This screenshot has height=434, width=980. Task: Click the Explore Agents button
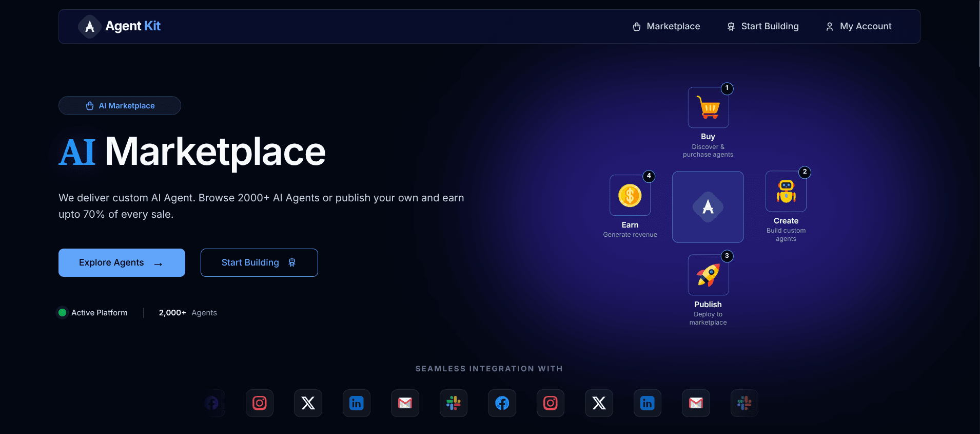pos(122,262)
